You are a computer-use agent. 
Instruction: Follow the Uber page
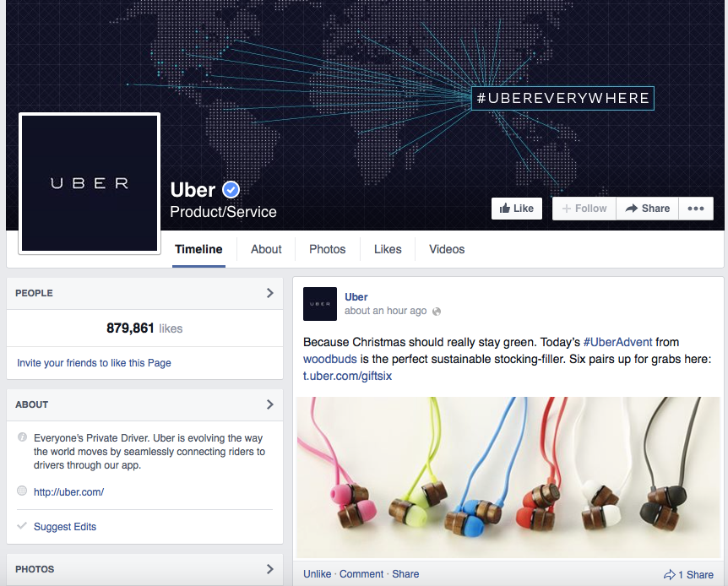pos(584,209)
